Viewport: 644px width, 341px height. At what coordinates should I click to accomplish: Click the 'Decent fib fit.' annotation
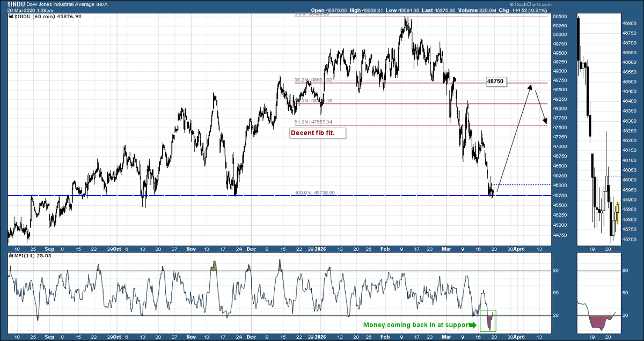tap(318, 133)
